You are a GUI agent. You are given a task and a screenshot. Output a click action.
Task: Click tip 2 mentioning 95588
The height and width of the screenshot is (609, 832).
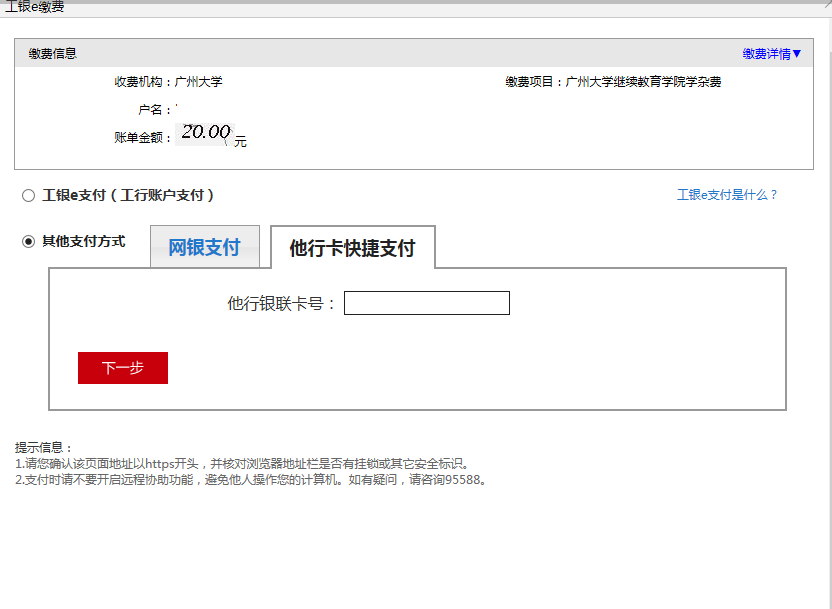pyautogui.click(x=252, y=480)
